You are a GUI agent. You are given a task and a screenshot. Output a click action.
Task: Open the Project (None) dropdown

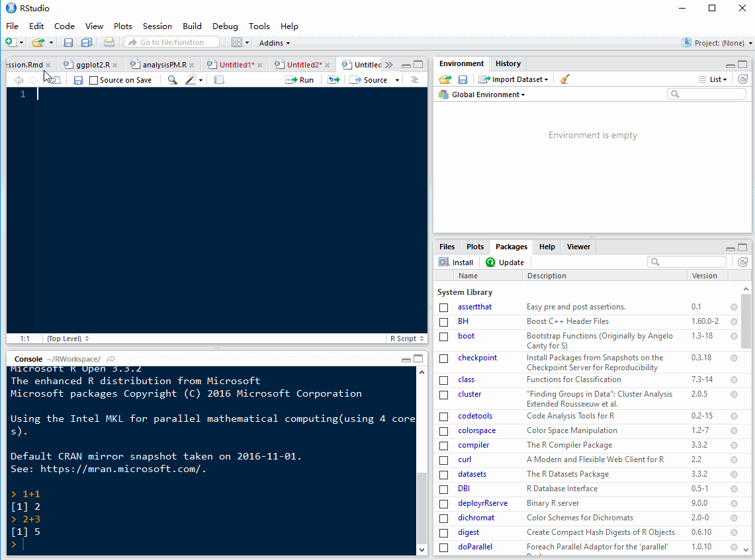[x=717, y=43]
